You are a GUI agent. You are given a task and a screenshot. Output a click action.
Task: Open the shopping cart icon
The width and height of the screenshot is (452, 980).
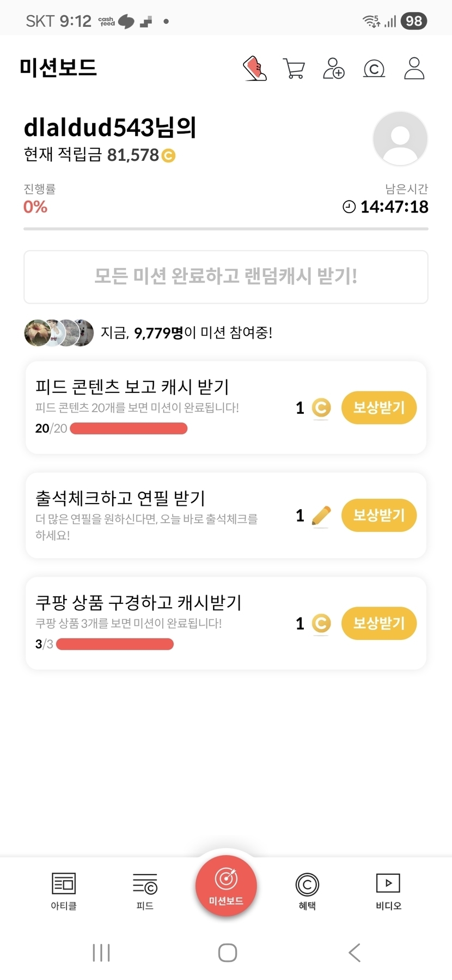coord(294,69)
